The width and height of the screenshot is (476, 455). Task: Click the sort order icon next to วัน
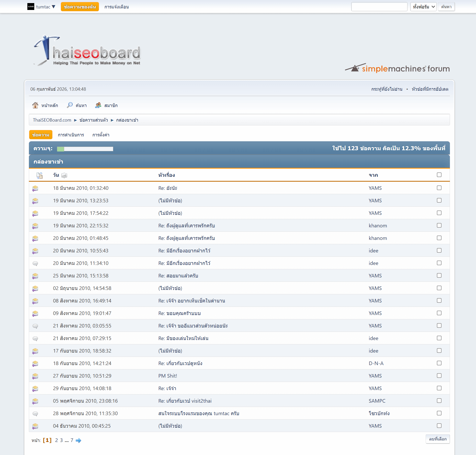(x=64, y=175)
